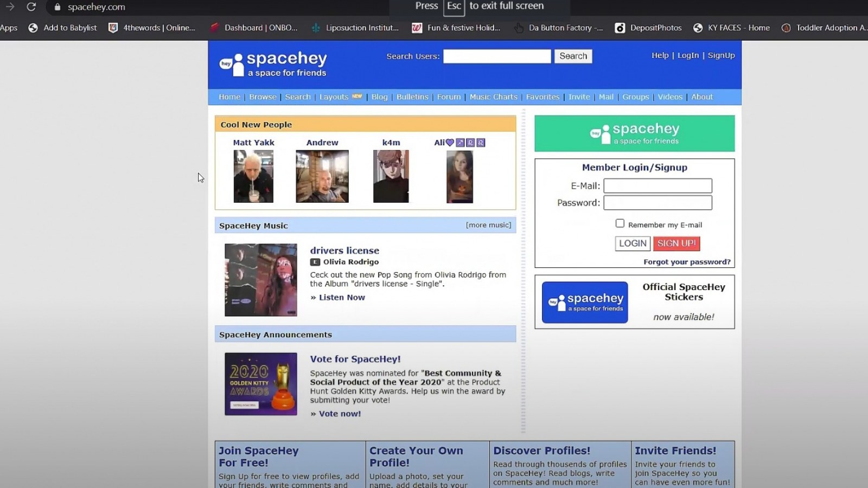Click the blue SpaceHey sticker image
The image size is (868, 488).
click(x=585, y=302)
